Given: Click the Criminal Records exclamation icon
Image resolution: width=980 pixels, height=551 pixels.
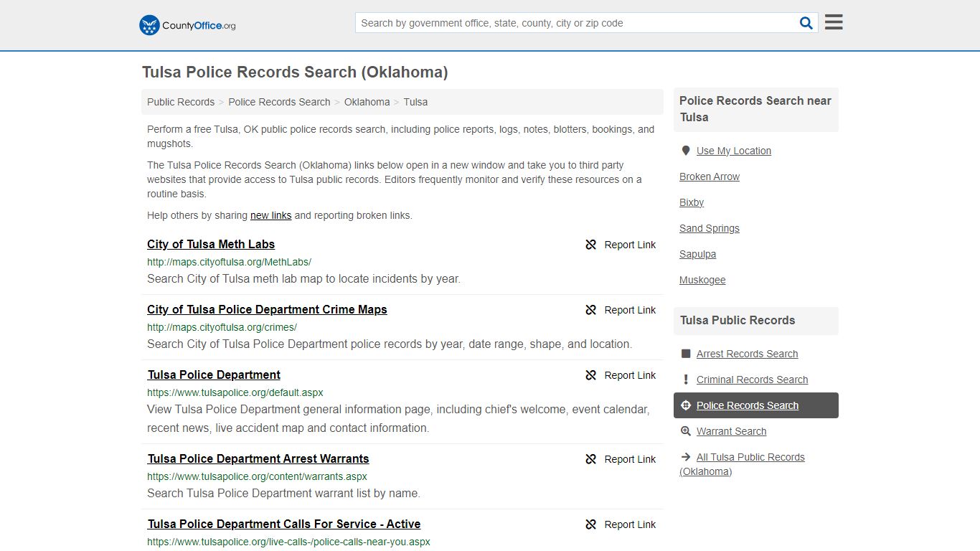Looking at the screenshot, I should (685, 380).
